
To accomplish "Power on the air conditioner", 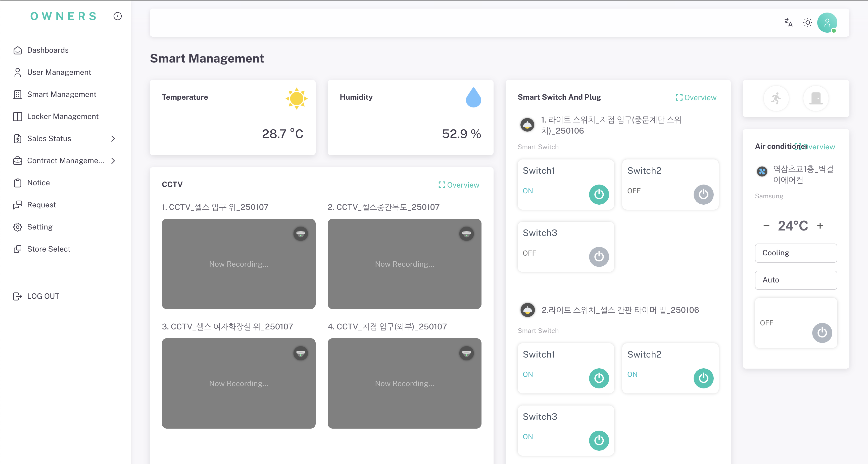I will point(822,333).
